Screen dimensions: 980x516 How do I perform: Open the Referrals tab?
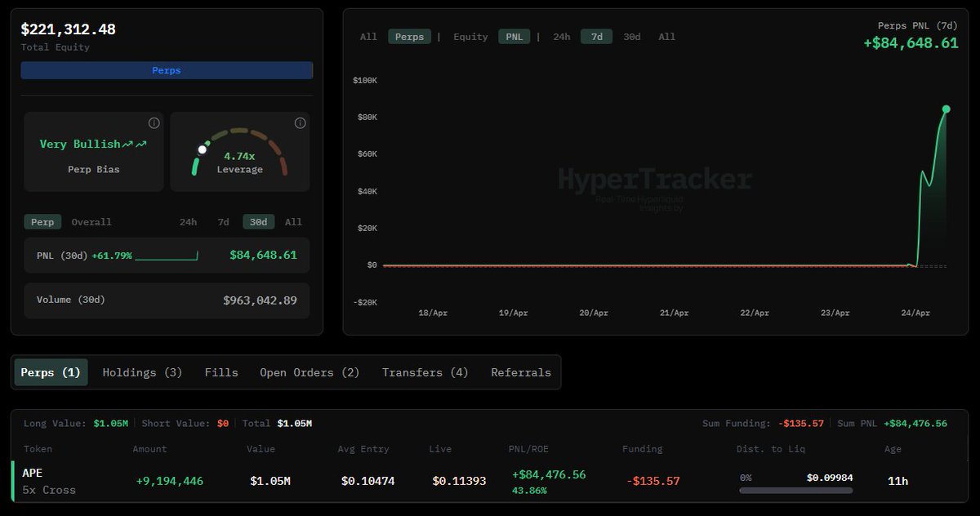pyautogui.click(x=520, y=372)
